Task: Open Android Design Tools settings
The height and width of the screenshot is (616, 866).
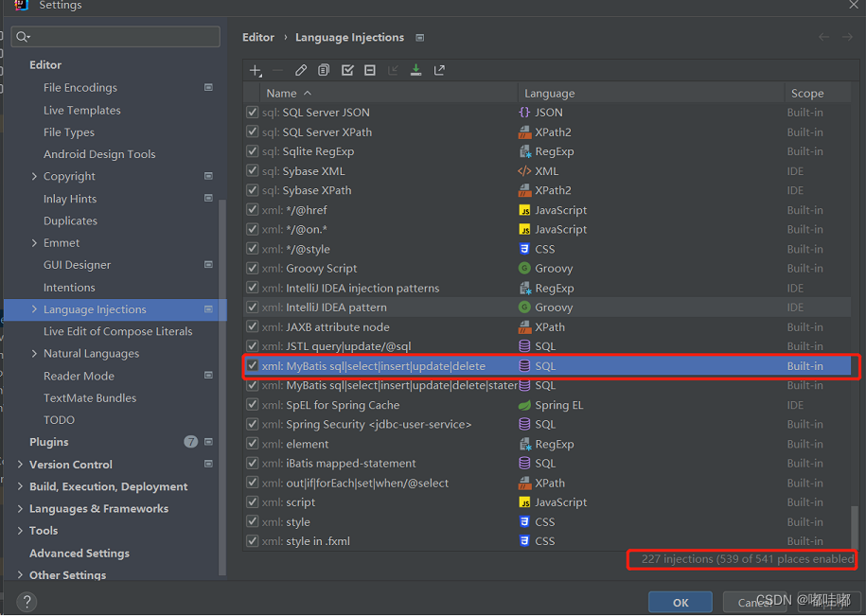Action: 99,154
